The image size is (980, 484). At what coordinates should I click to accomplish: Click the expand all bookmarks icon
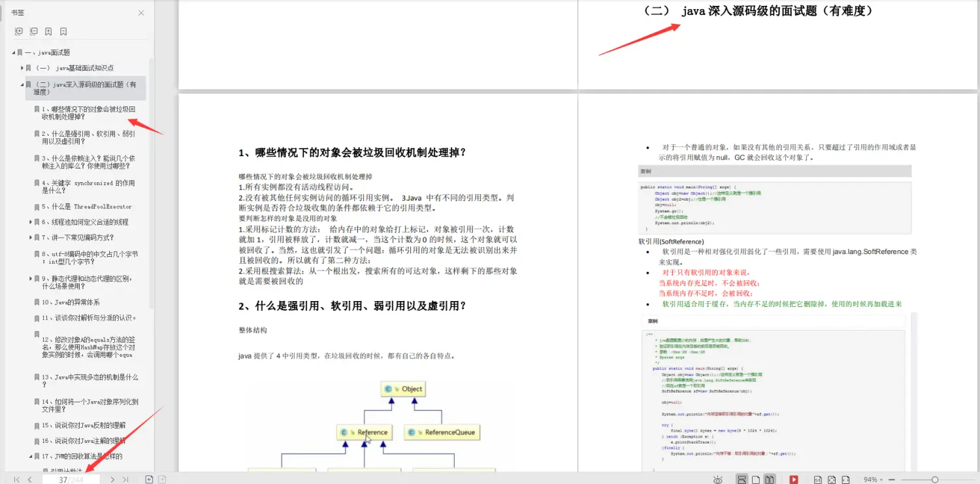pos(18,31)
